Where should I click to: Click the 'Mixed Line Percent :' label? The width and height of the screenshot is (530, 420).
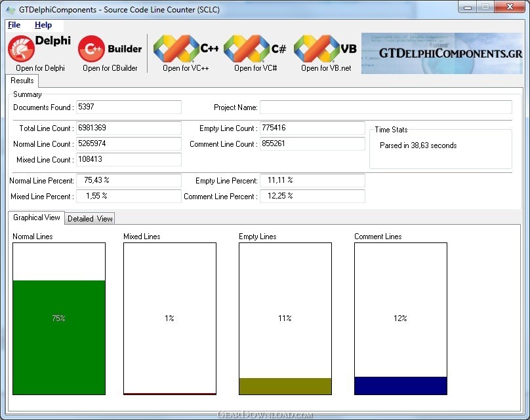point(42,197)
